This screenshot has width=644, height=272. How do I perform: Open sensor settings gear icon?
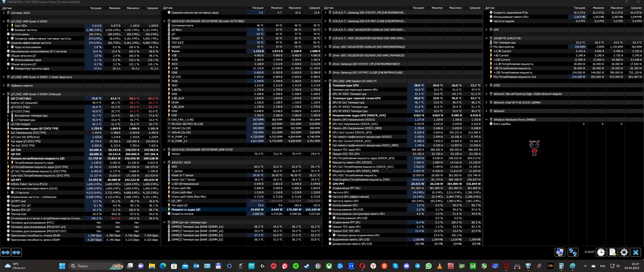click(624, 252)
